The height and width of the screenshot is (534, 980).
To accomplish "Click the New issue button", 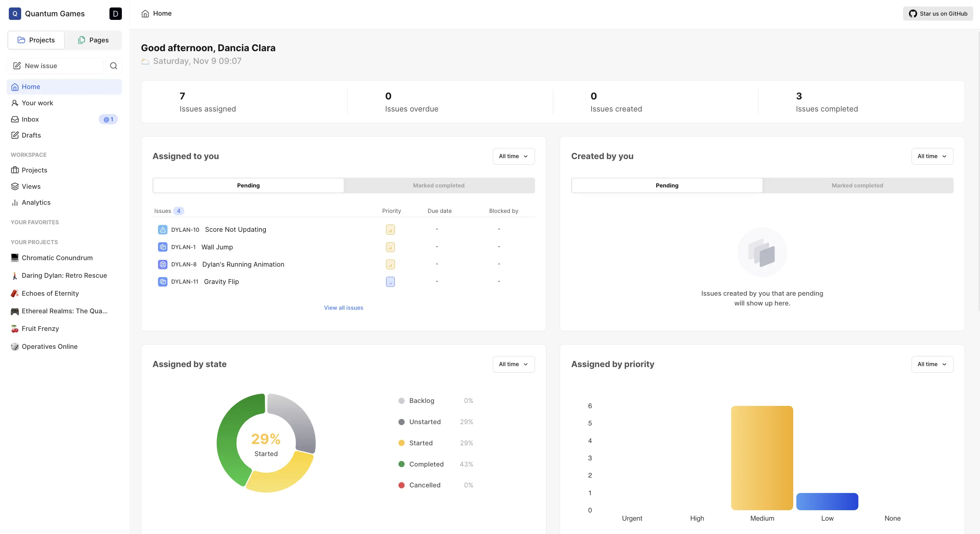I will 55,66.
